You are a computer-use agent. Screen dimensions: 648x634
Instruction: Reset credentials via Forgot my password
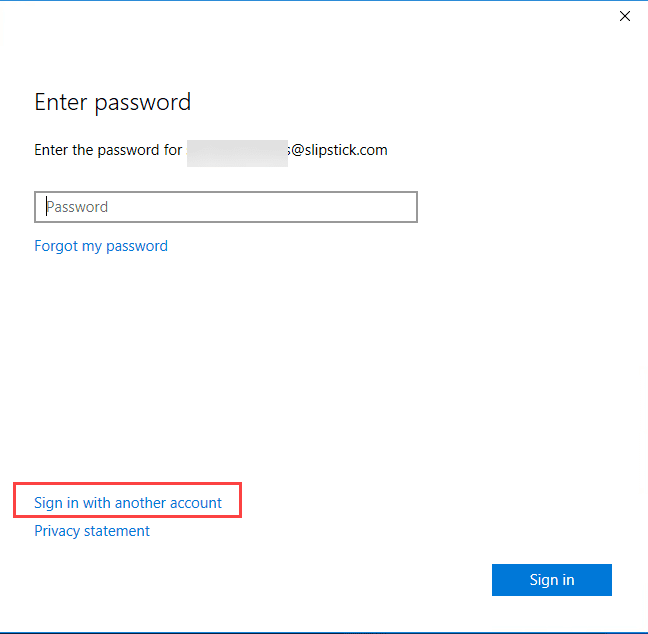tap(101, 246)
